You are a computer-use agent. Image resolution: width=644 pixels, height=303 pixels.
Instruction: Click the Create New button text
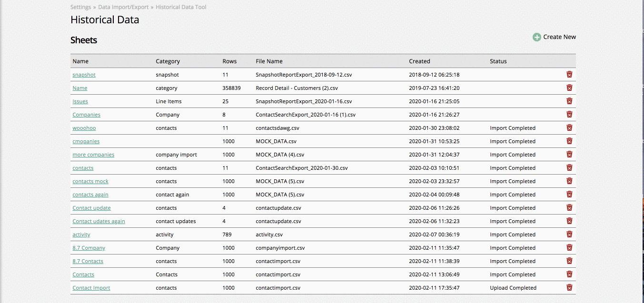click(560, 37)
